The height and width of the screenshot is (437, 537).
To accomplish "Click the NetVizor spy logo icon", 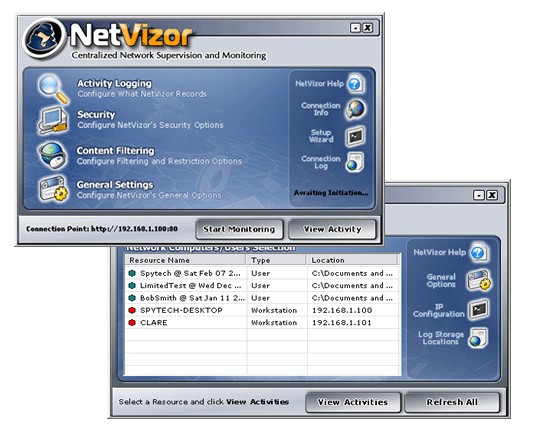I will click(44, 38).
